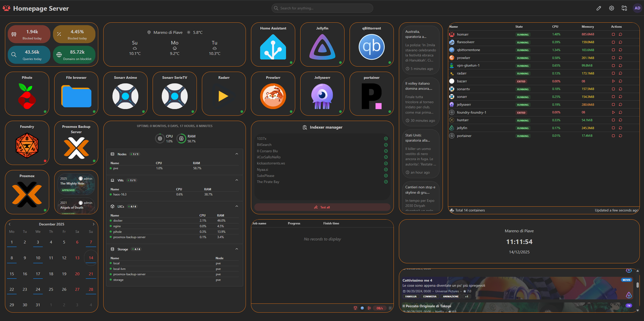This screenshot has width=644, height=321.
Task: Click the proxmox-backup-server LXC row
Action: 175,236
